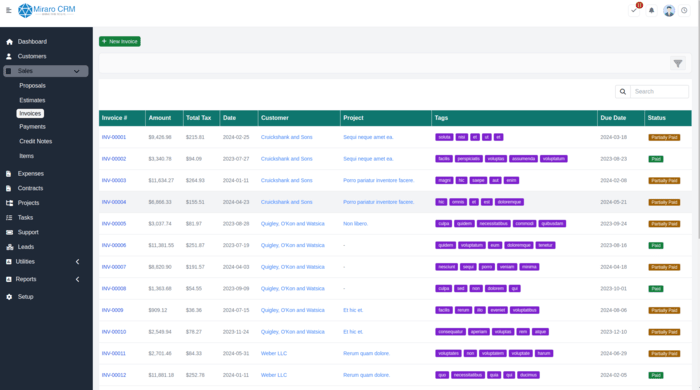Screen dimensions: 700x390
Task: Open Payments in the Sales menu
Action: point(32,127)
